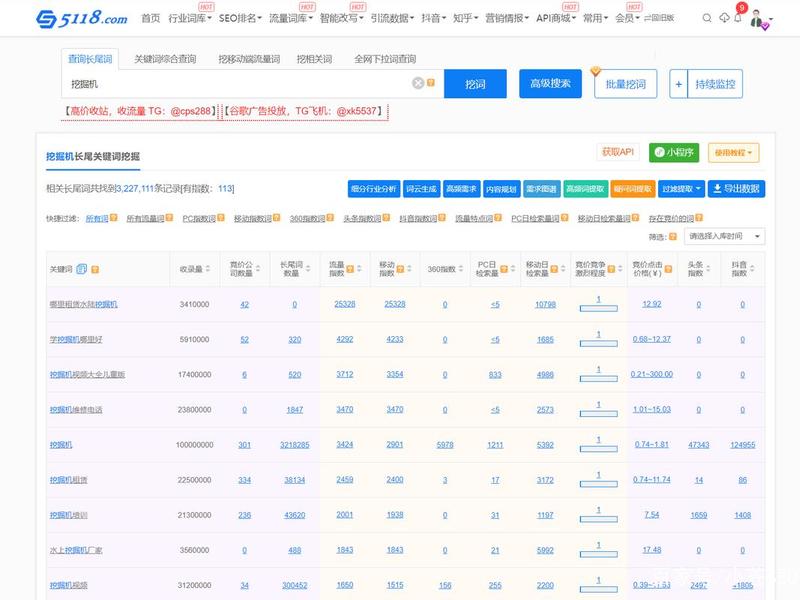Click the user avatar in the header
800x600 pixels.
click(x=757, y=19)
